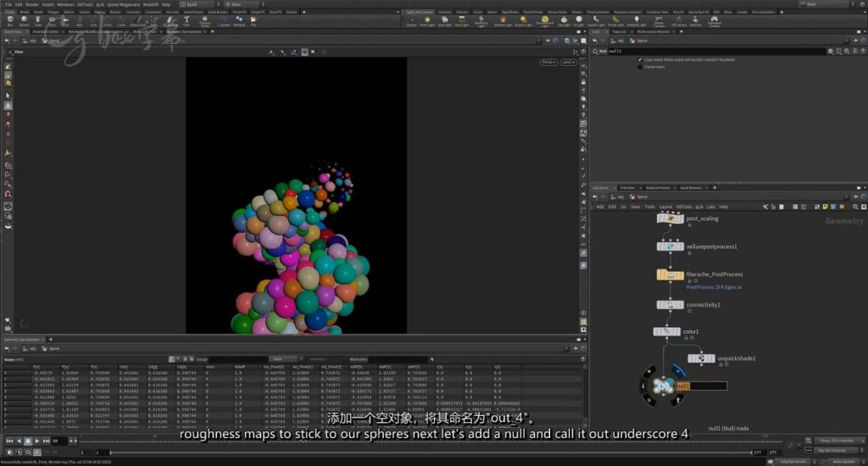Add a Point Light from the shelf

coord(427,21)
